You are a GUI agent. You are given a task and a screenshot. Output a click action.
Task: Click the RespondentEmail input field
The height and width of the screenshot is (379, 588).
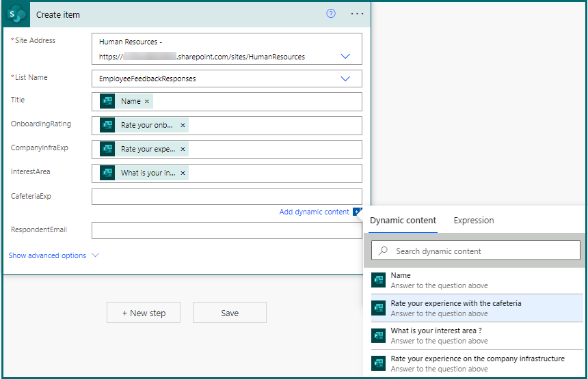pos(226,231)
